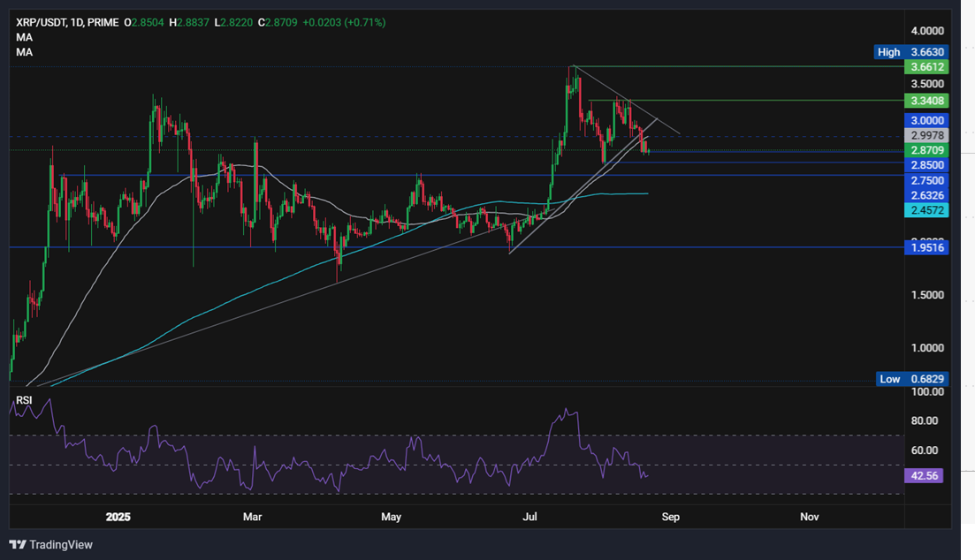Click the Low 0.6829 price label
This screenshot has height=560, width=975.
912,379
